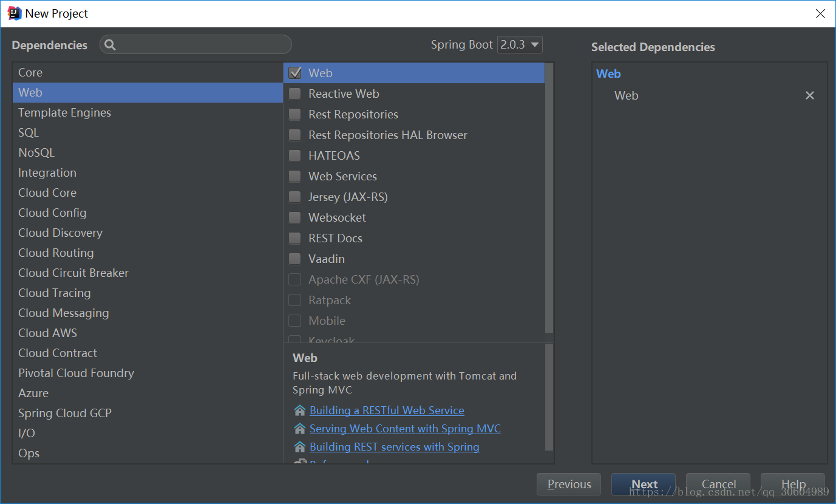Enable the Reactive Web checkbox

point(294,94)
